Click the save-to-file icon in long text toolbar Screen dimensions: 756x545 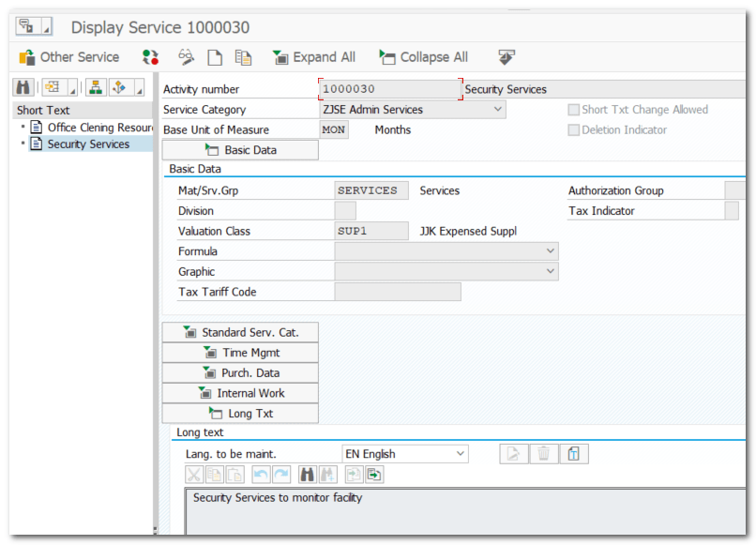pos(374,475)
